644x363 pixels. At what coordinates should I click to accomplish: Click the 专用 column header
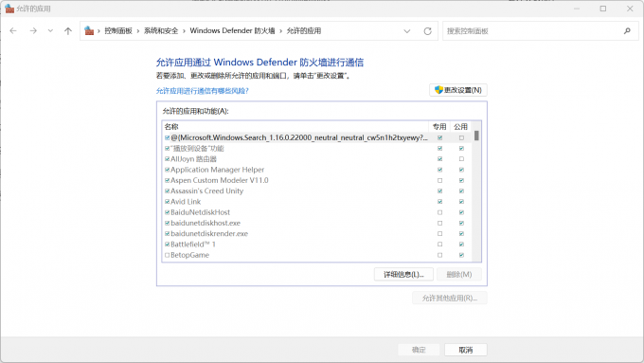tap(439, 127)
